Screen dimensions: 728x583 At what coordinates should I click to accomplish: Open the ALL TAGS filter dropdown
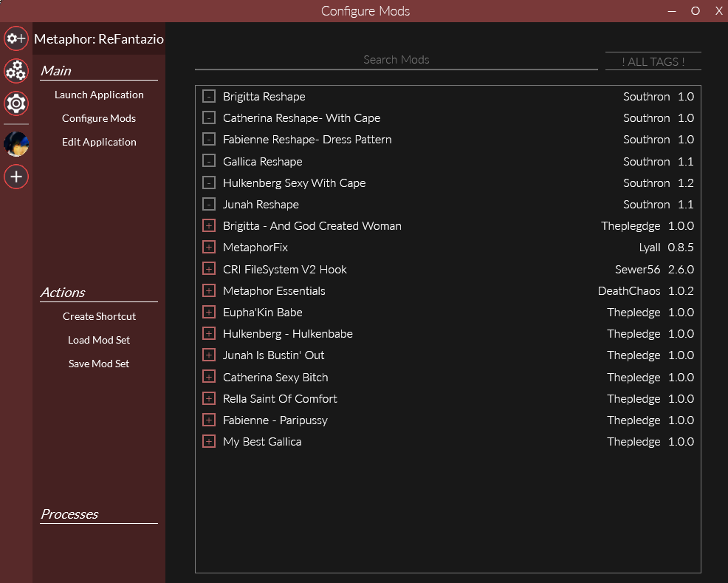point(653,61)
